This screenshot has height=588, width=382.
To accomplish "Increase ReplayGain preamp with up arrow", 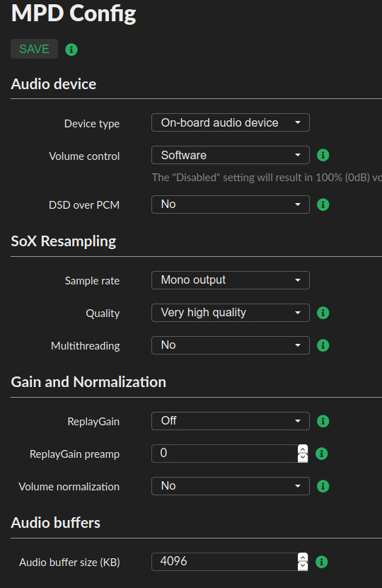I will (303, 449).
